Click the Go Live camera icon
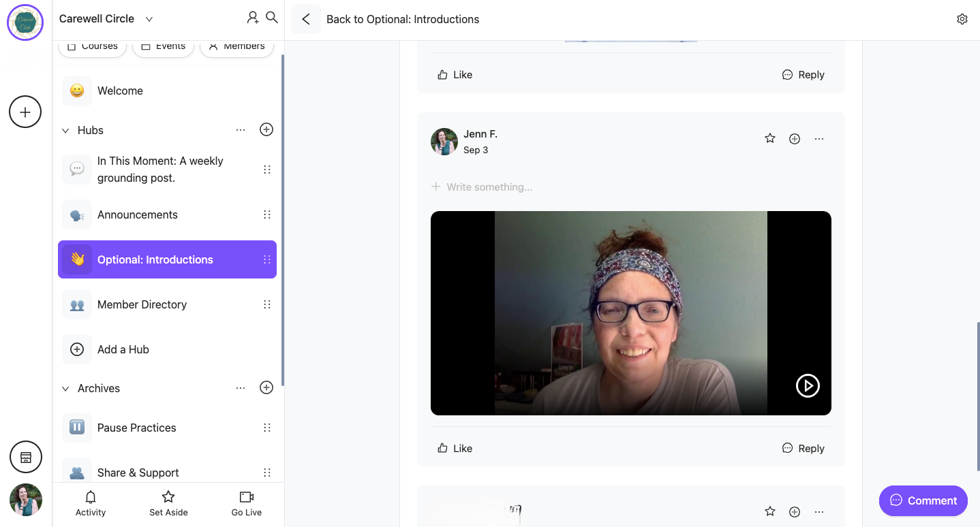This screenshot has height=527, width=980. pyautogui.click(x=247, y=502)
